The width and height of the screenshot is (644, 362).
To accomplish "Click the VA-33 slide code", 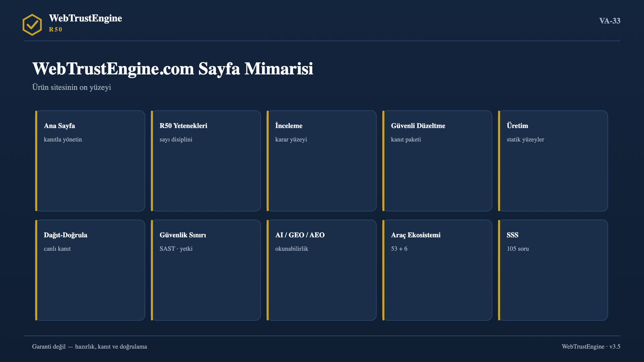I will click(x=610, y=21).
